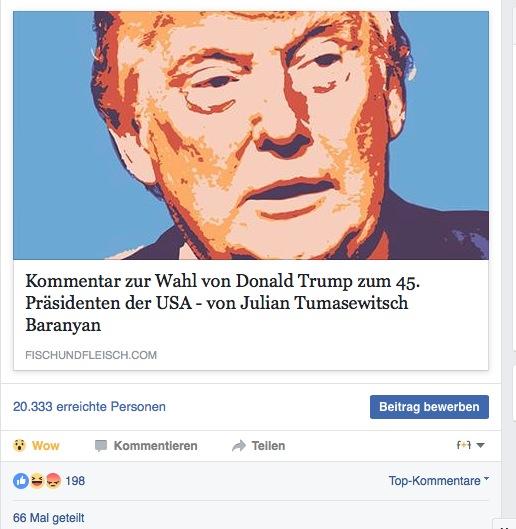Viewport: 516px width, 529px height.
Task: Click the speech bubble comment icon
Action: coord(101,446)
